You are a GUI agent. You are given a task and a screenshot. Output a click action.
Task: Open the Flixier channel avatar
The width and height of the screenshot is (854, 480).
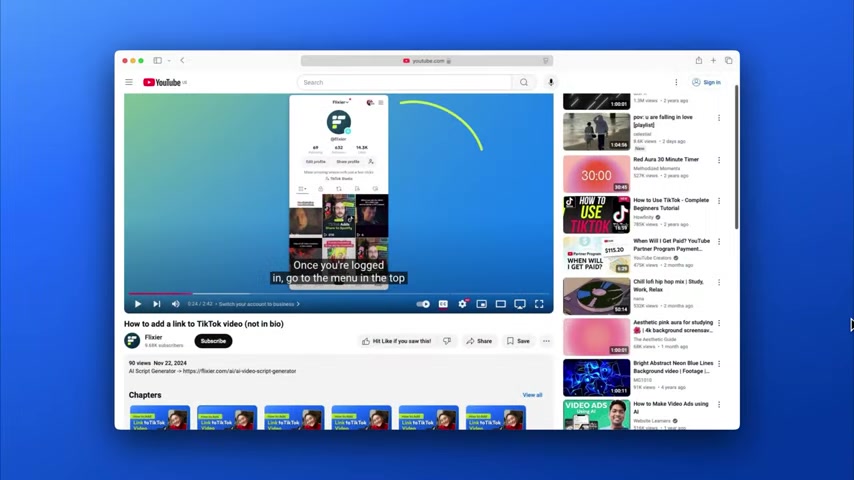pos(132,341)
